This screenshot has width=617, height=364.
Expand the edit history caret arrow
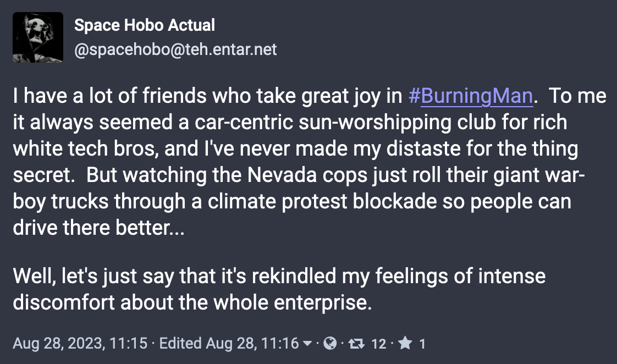307,344
